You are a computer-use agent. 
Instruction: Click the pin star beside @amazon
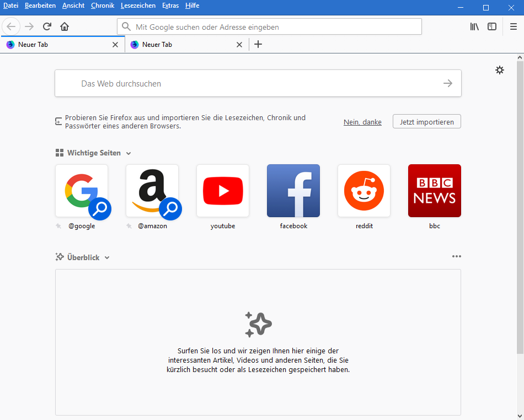point(129,226)
